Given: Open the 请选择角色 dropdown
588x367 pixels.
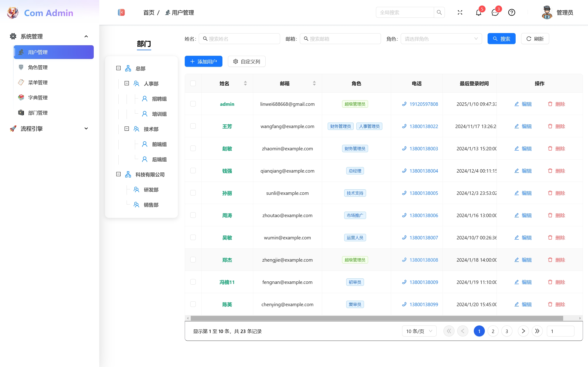Looking at the screenshot, I should point(441,39).
